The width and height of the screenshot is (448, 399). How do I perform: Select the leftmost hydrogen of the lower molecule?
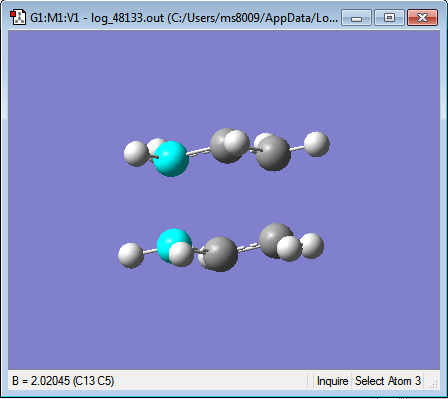(x=131, y=255)
